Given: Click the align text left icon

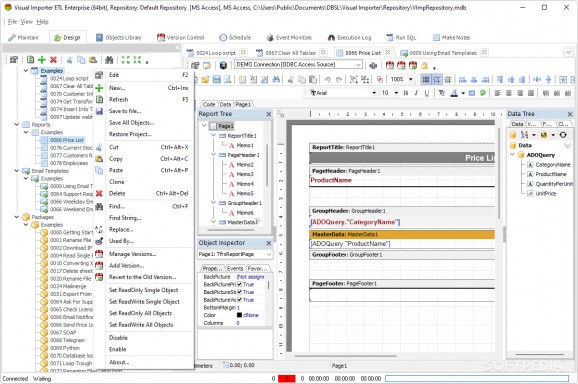Looking at the screenshot, I should pos(497,93).
